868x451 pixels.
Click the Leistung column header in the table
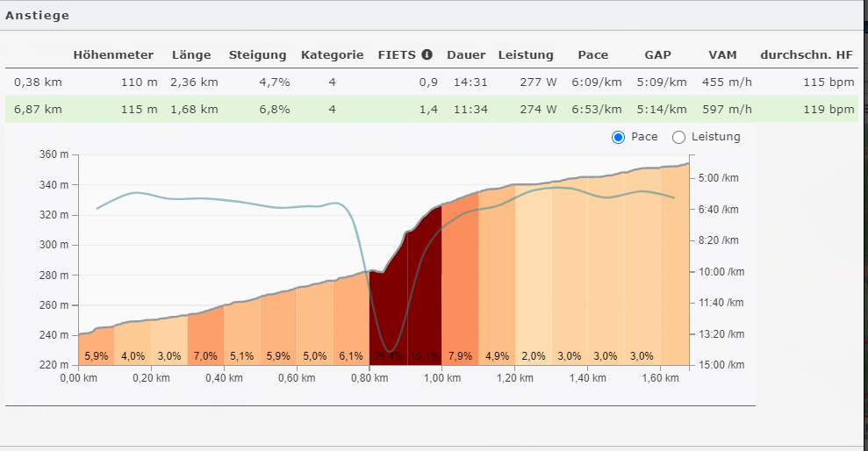click(x=526, y=54)
